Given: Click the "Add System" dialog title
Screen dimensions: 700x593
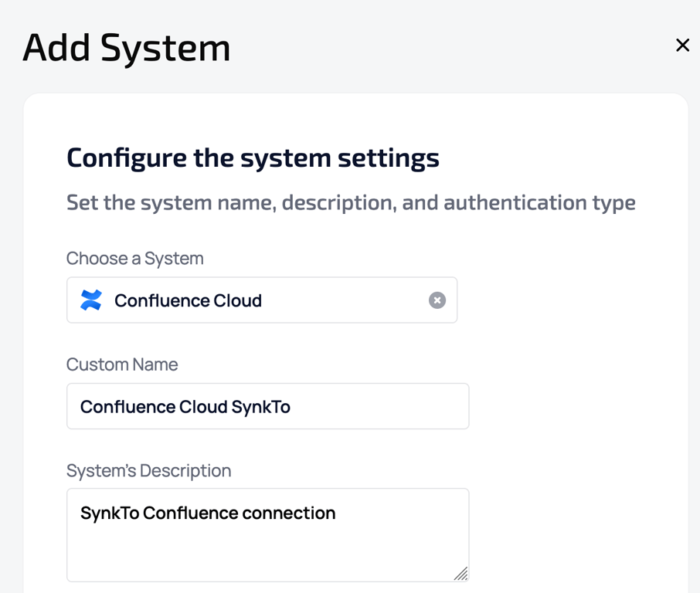Looking at the screenshot, I should coord(127,48).
